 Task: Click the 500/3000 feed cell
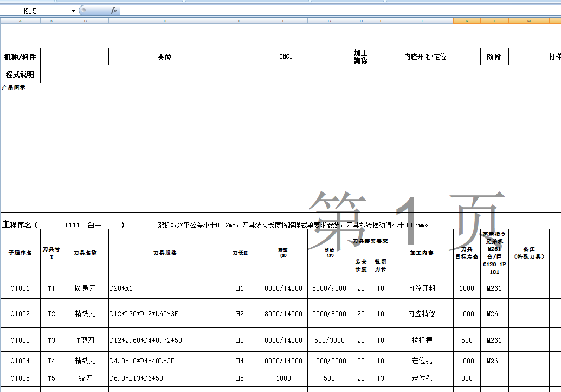point(329,340)
